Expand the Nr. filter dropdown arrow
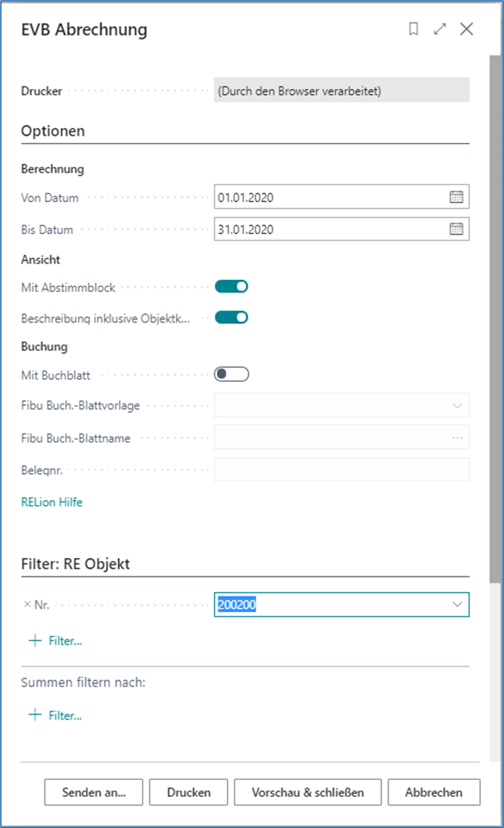Viewport: 504px width, 828px height. pyautogui.click(x=457, y=605)
